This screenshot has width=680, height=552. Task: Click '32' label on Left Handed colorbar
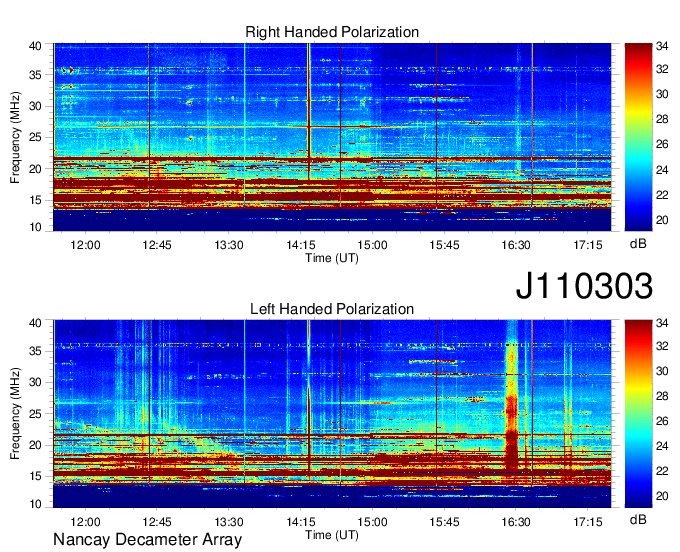pos(662,346)
